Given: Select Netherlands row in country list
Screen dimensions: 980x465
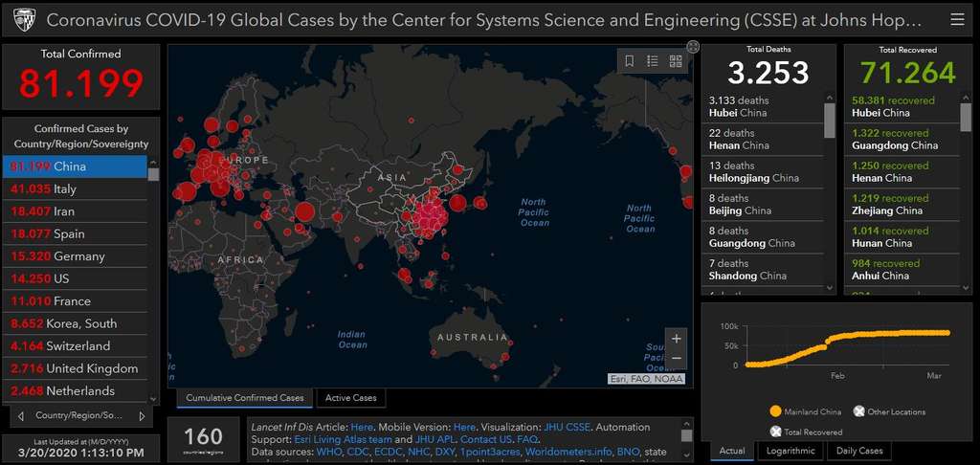Looking at the screenshot, I should pyautogui.click(x=75, y=391).
